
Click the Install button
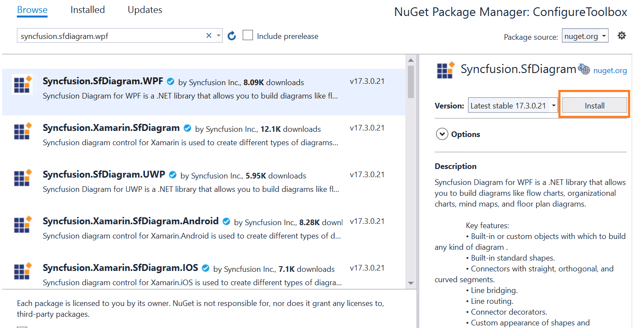click(594, 105)
